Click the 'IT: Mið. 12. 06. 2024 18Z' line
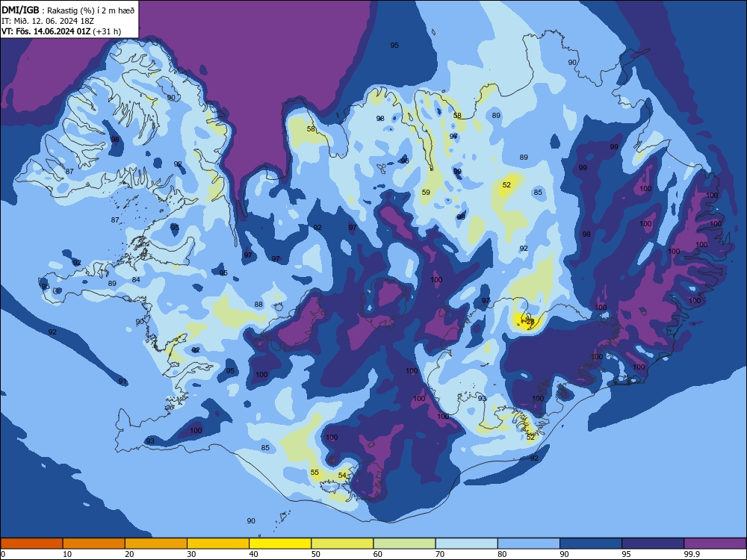Viewport: 747px width, 560px height. tap(48, 21)
